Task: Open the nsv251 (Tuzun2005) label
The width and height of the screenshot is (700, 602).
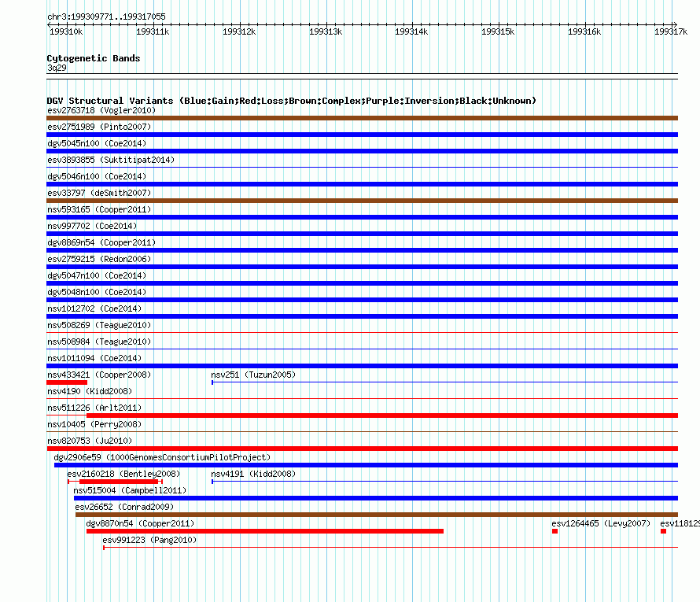Action: click(x=253, y=375)
